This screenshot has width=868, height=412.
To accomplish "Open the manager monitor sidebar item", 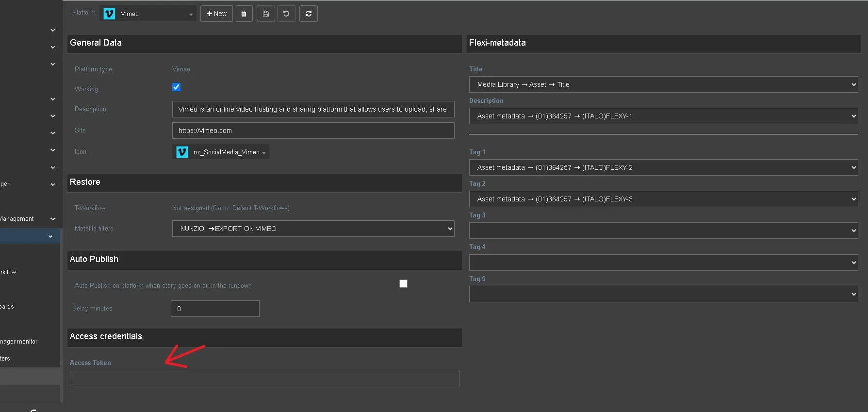I will pyautogui.click(x=19, y=342).
